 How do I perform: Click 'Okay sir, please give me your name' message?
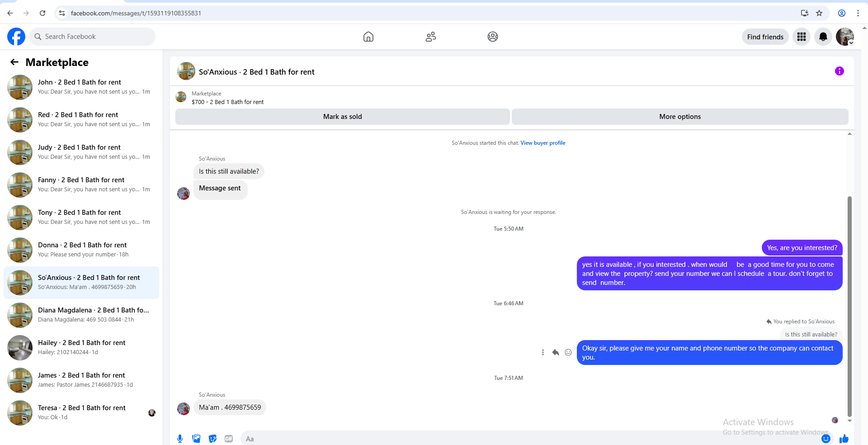pos(709,353)
